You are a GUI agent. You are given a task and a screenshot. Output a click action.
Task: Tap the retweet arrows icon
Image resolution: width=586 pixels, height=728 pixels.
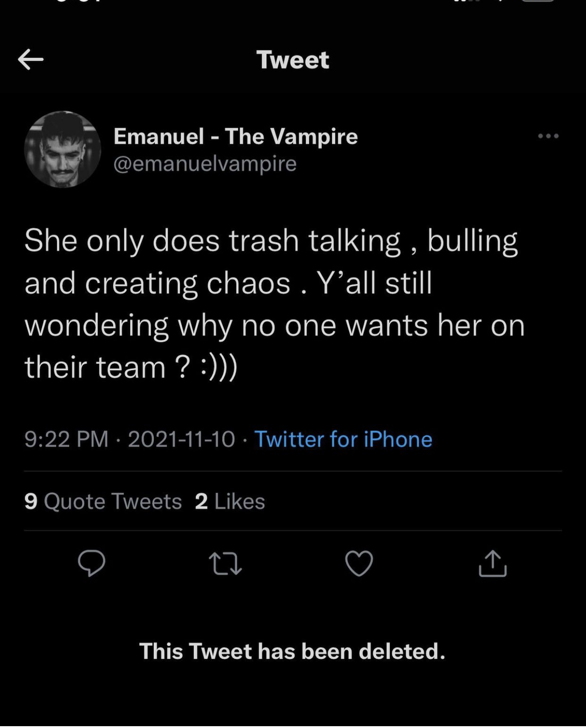click(225, 564)
